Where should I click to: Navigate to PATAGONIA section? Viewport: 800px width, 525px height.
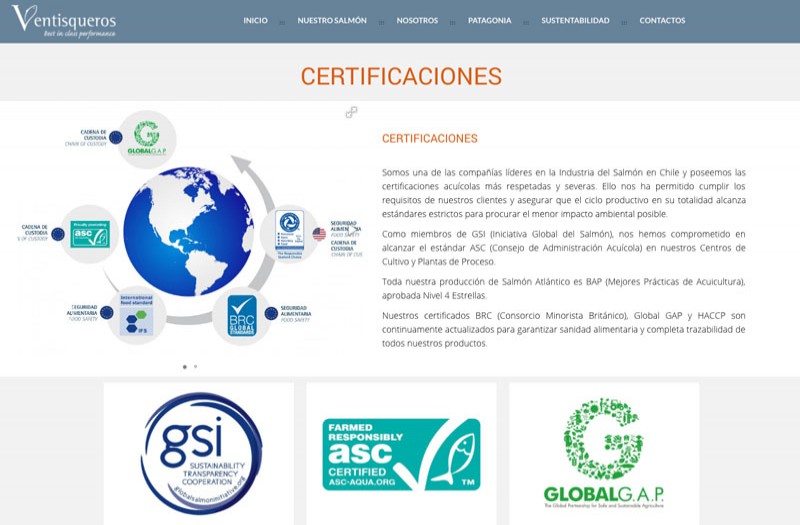point(489,21)
